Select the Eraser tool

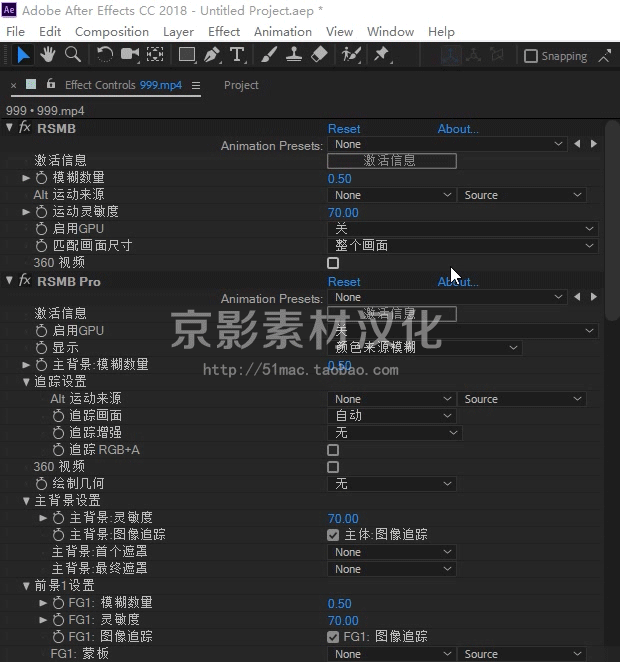[319, 55]
